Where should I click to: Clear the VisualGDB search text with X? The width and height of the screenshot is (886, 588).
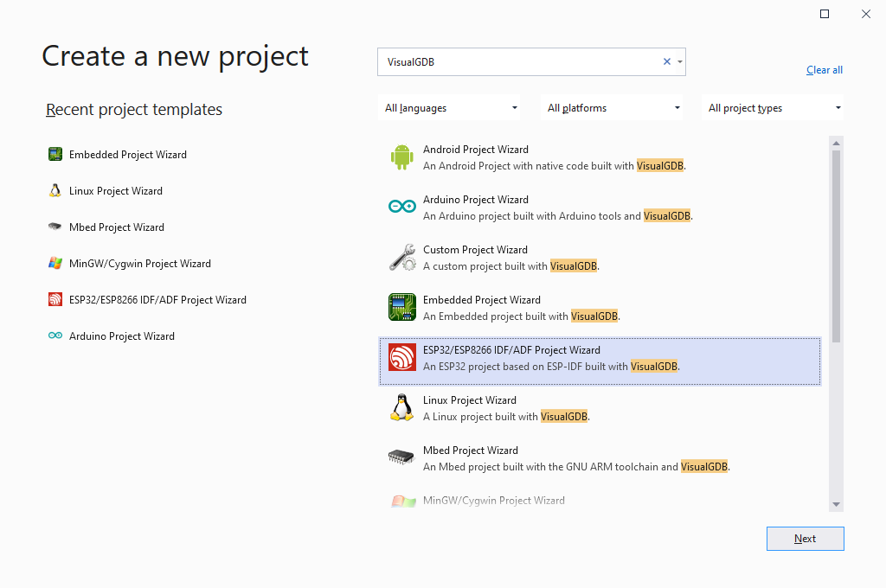point(666,62)
